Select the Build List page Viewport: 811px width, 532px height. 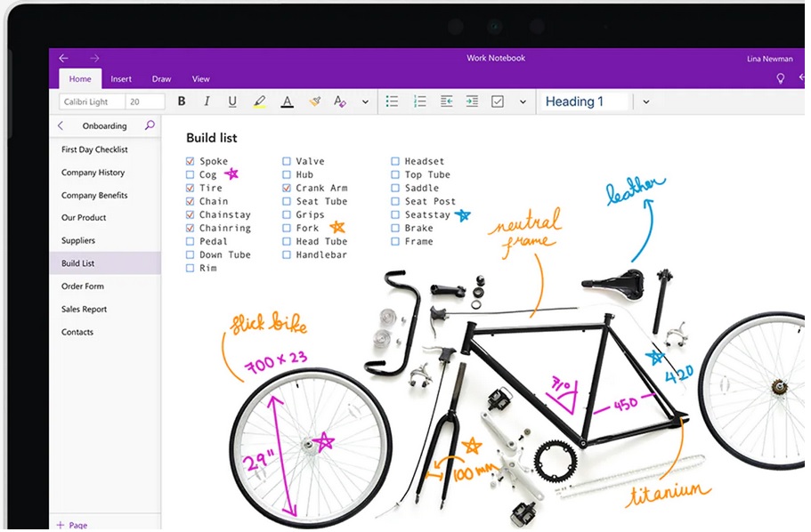point(105,263)
